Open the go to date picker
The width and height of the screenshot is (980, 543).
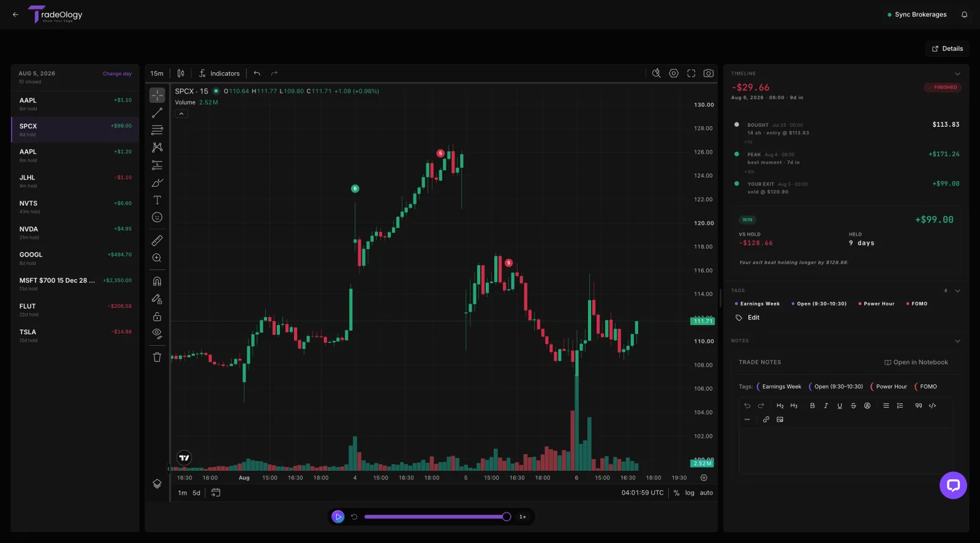coord(216,493)
